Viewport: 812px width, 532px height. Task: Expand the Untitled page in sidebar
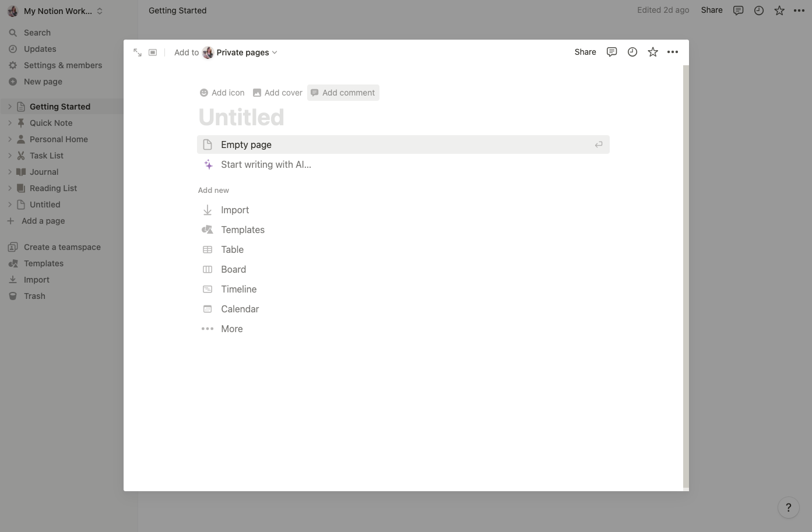click(x=10, y=205)
